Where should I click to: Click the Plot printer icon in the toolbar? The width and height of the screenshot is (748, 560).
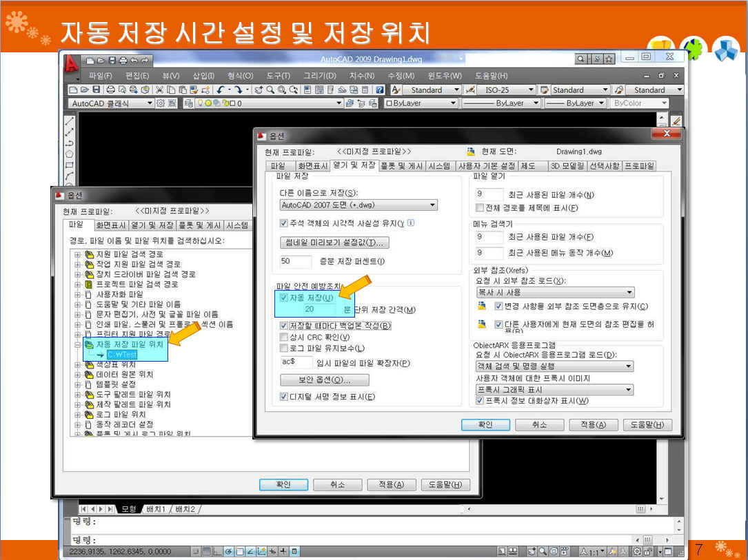pos(110,90)
